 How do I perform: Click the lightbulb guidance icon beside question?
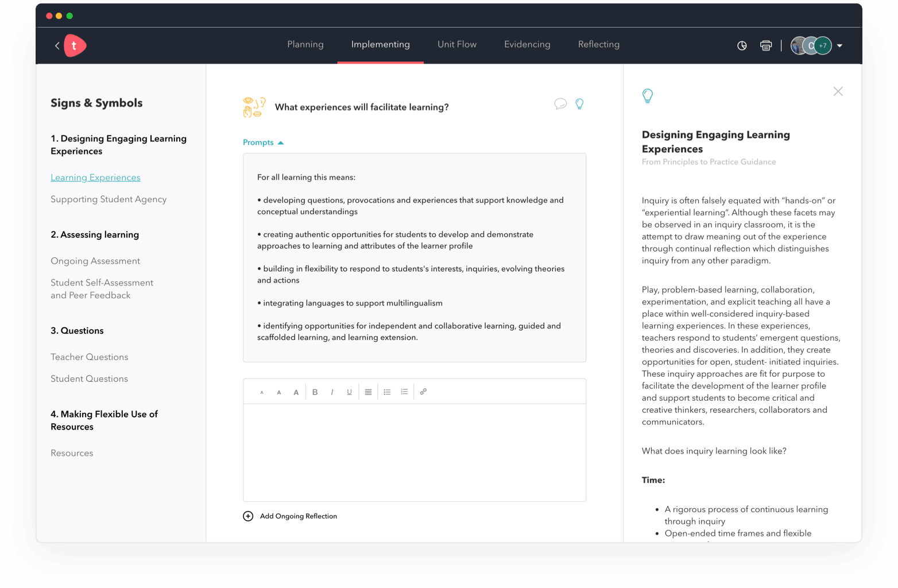[579, 104]
